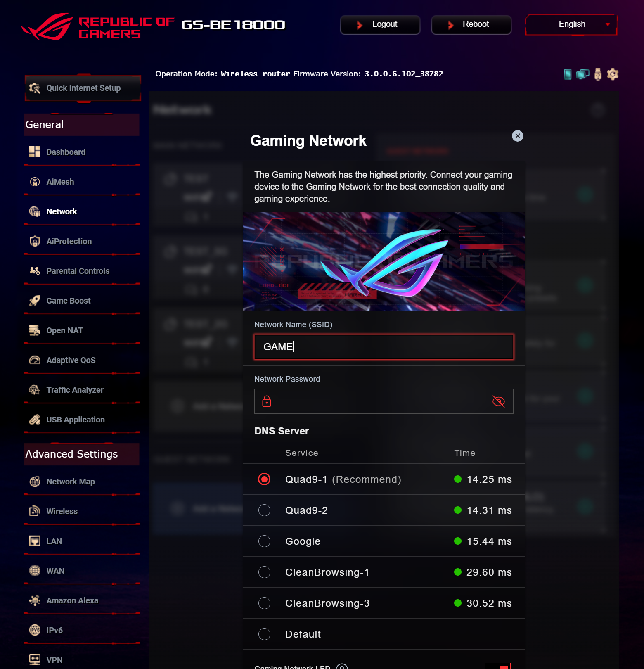Click the mobile phone status icon
644x669 pixels.
(568, 74)
